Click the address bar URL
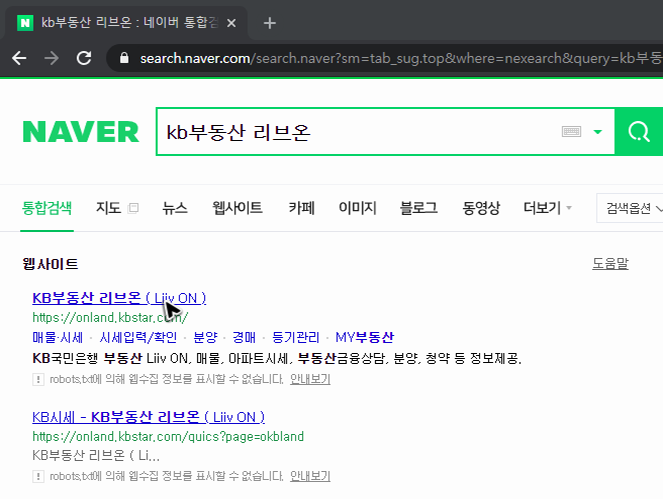This screenshot has height=499, width=663. tap(401, 58)
